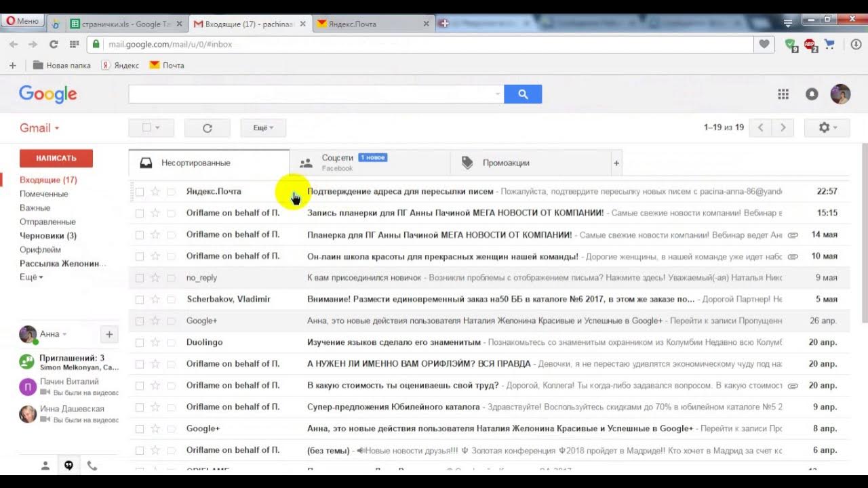Open Пачин Виталий Hangouts conversation

[x=68, y=386]
